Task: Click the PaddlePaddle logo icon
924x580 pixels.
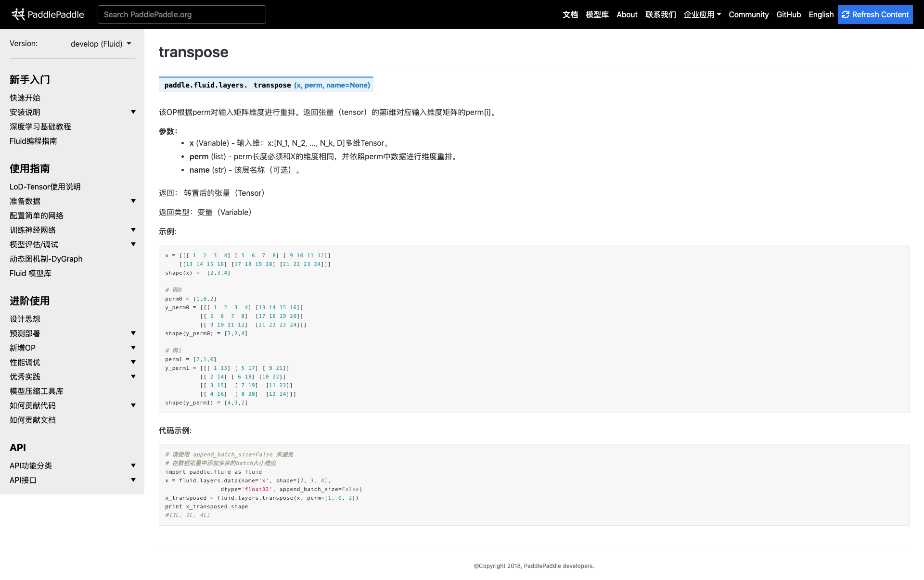Action: tap(18, 14)
